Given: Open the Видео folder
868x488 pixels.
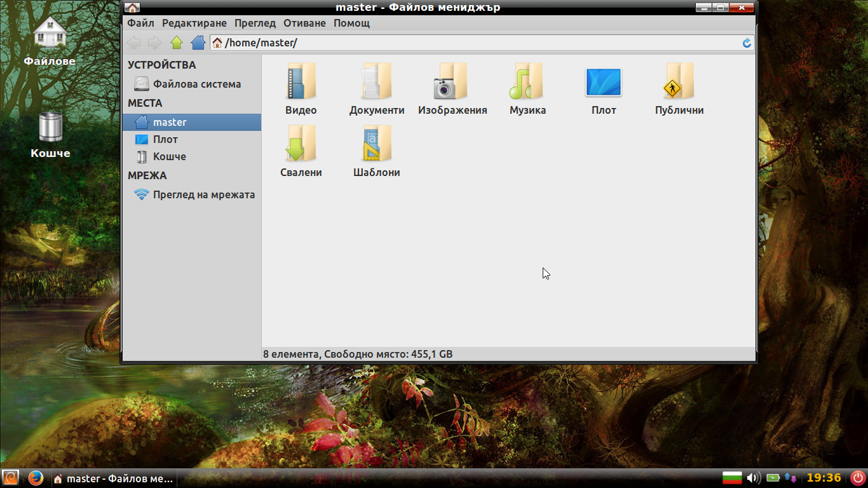Looking at the screenshot, I should [x=301, y=89].
